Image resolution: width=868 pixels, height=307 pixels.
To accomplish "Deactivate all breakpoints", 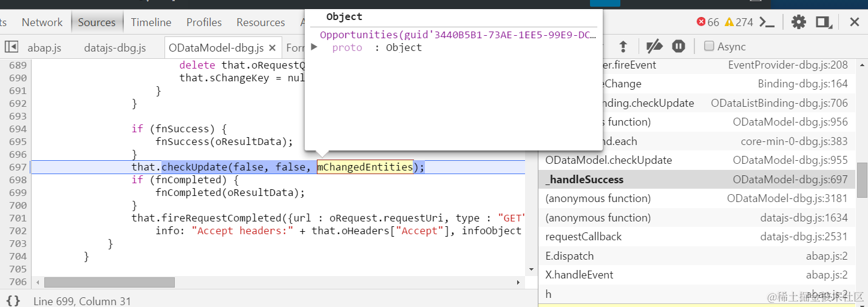I will [654, 47].
